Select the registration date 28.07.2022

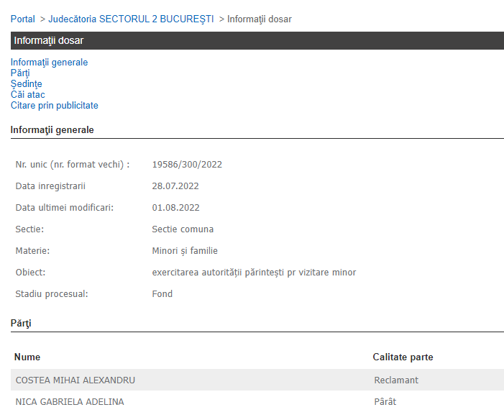click(175, 186)
